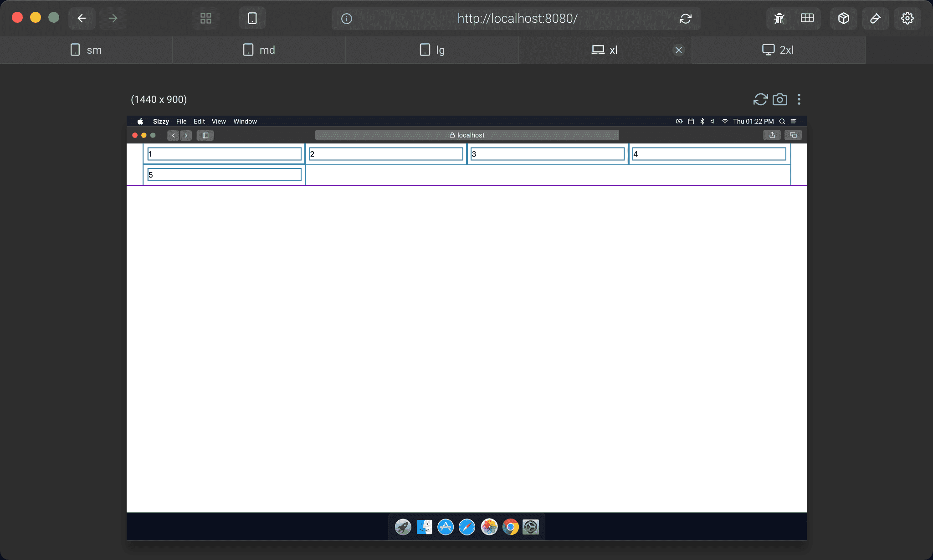Switch to the lg tab
The height and width of the screenshot is (560, 933).
432,50
